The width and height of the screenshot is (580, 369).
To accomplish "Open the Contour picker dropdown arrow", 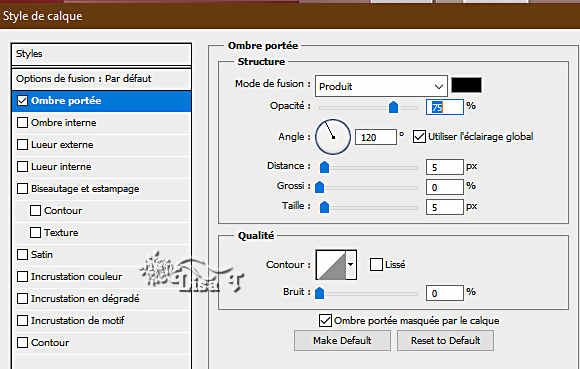I will [351, 264].
